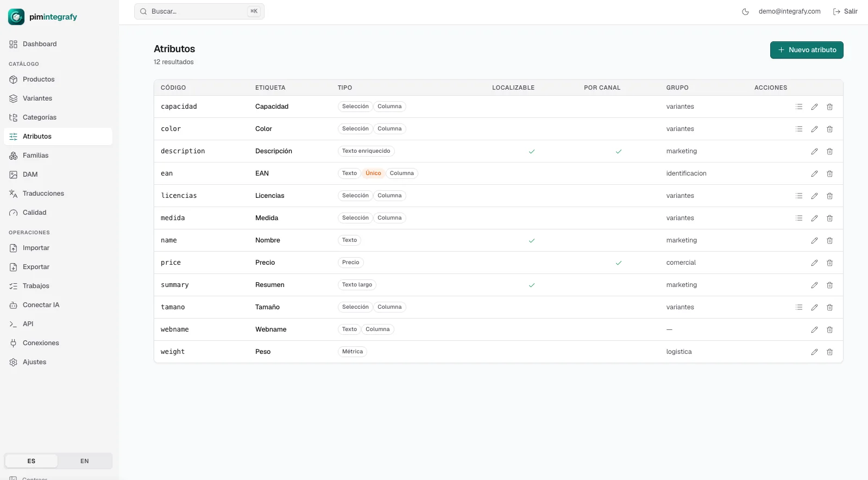Navigate to Categorías
868x480 pixels.
click(x=58, y=117)
